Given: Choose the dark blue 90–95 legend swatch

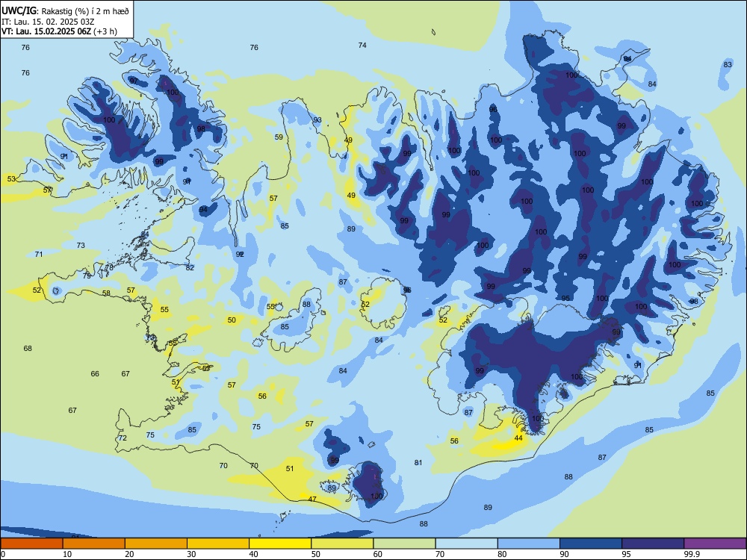Looking at the screenshot, I should pyautogui.click(x=591, y=544).
